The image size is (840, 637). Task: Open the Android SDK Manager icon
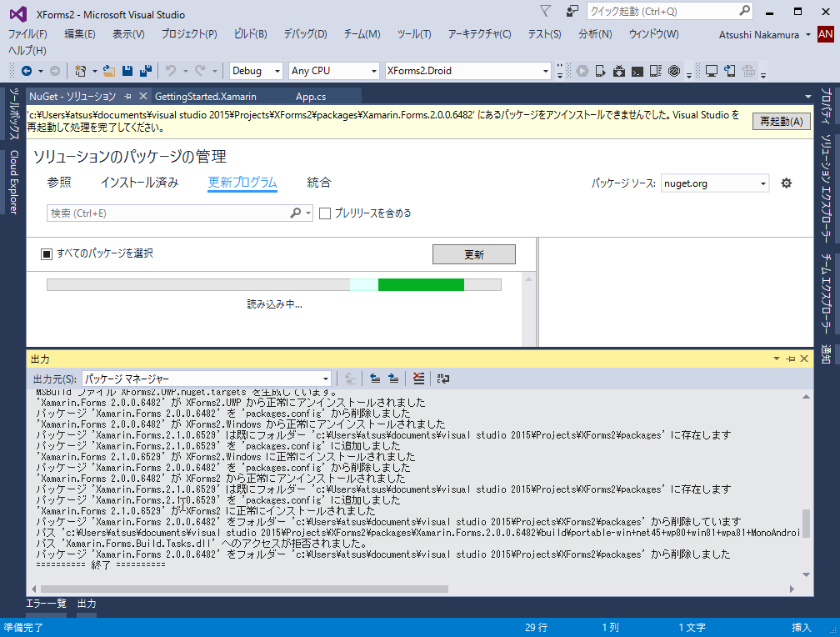click(618, 71)
